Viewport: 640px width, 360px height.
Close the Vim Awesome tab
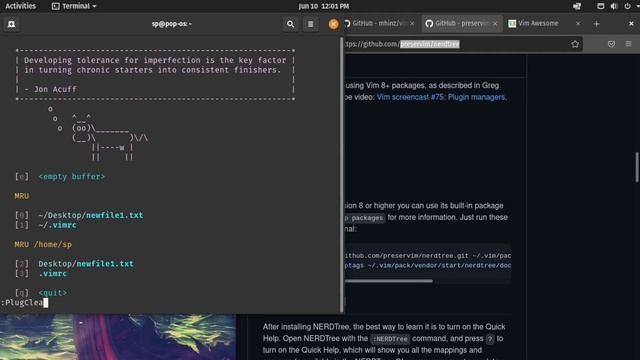(x=578, y=24)
